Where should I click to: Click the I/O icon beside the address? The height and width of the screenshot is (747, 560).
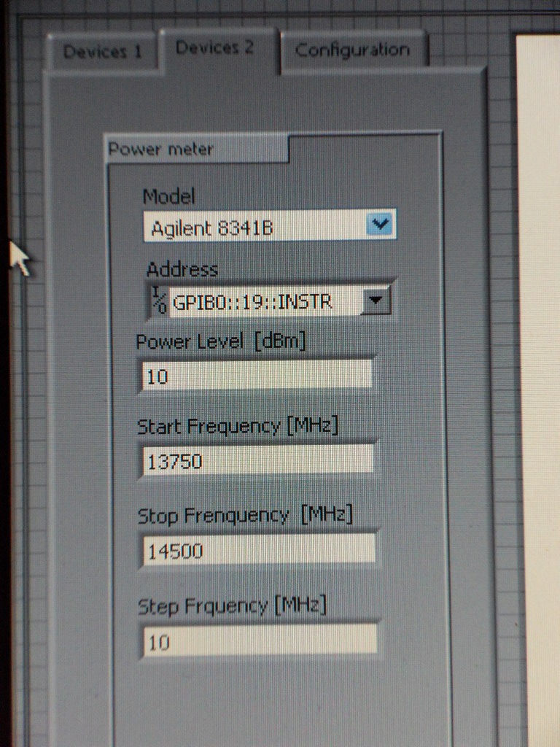point(160,300)
